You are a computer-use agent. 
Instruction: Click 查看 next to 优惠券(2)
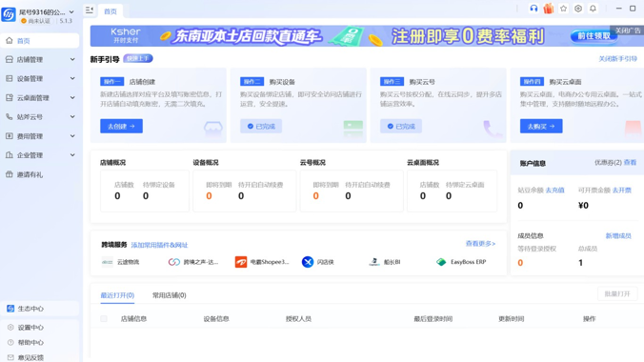coord(630,163)
